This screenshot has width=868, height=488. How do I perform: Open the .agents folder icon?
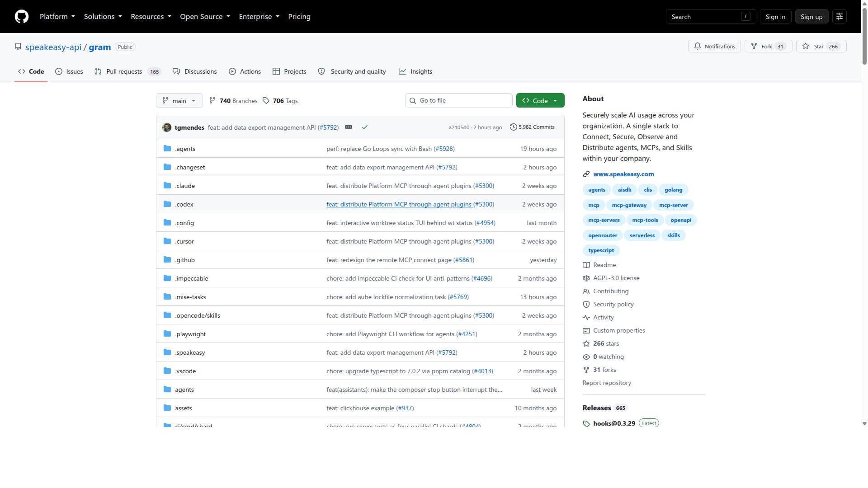(x=167, y=149)
